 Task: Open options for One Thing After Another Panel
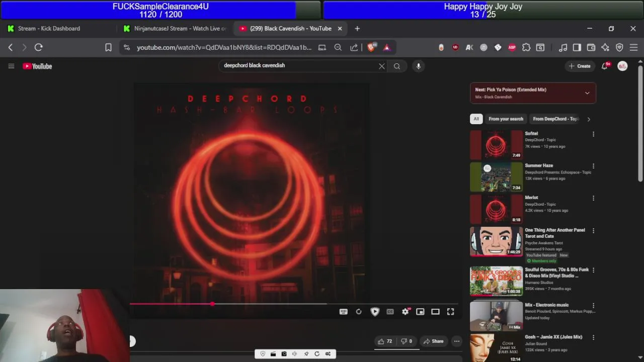(x=593, y=231)
